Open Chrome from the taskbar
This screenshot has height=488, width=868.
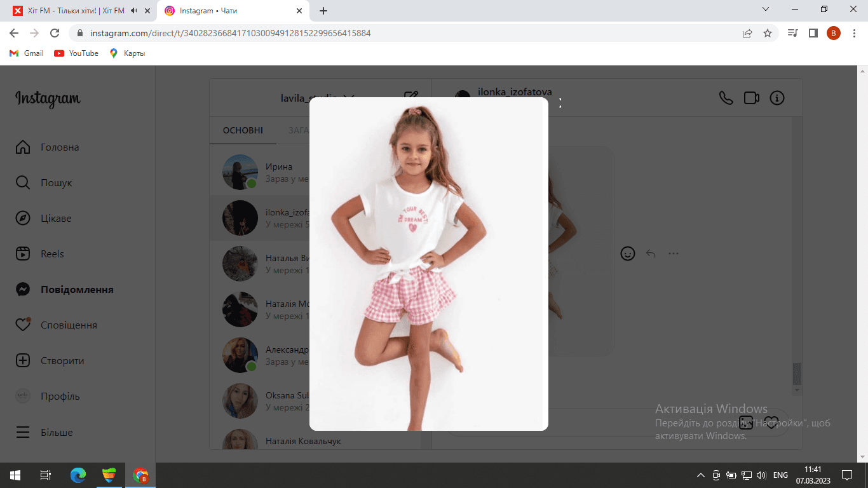(140, 475)
